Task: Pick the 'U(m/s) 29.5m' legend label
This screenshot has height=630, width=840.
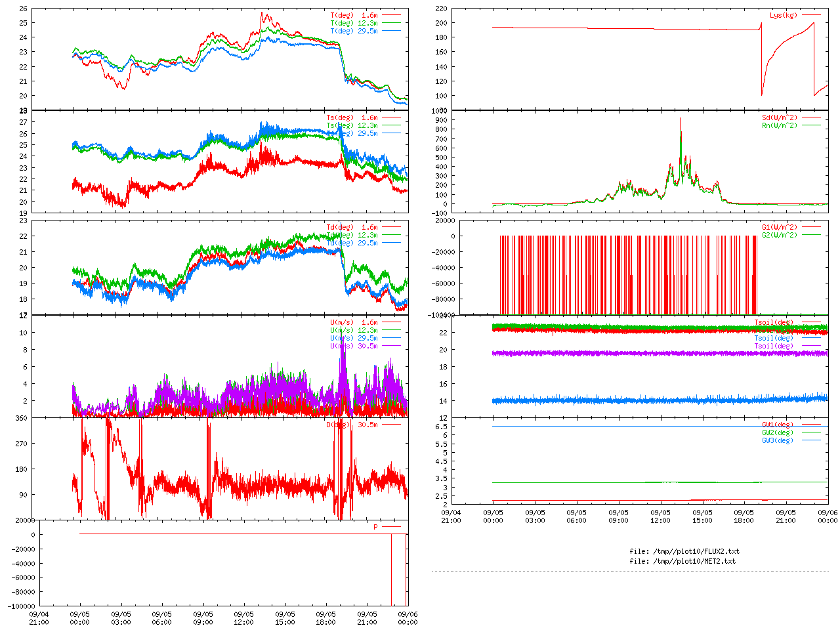Action: pos(354,339)
